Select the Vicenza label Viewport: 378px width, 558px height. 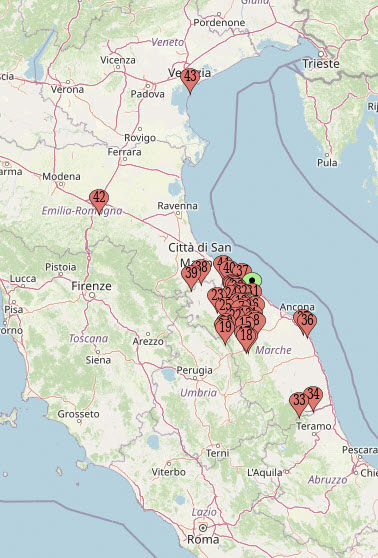[x=118, y=60]
